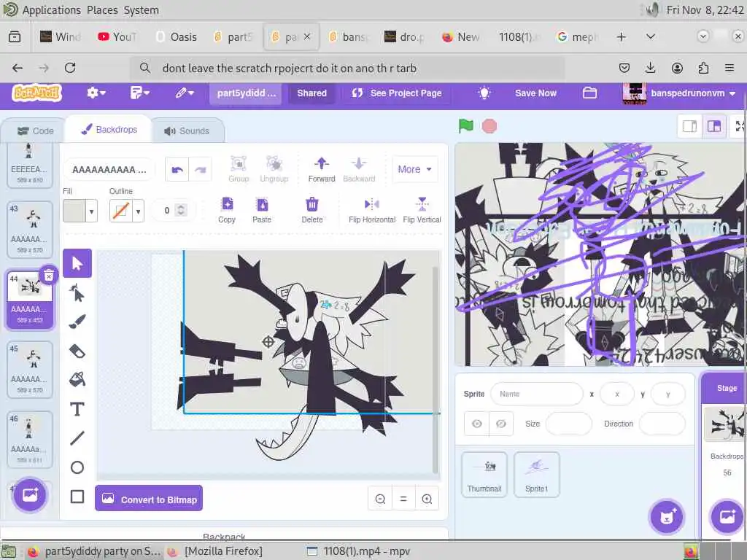Click the Undo arrow button

pyautogui.click(x=177, y=169)
